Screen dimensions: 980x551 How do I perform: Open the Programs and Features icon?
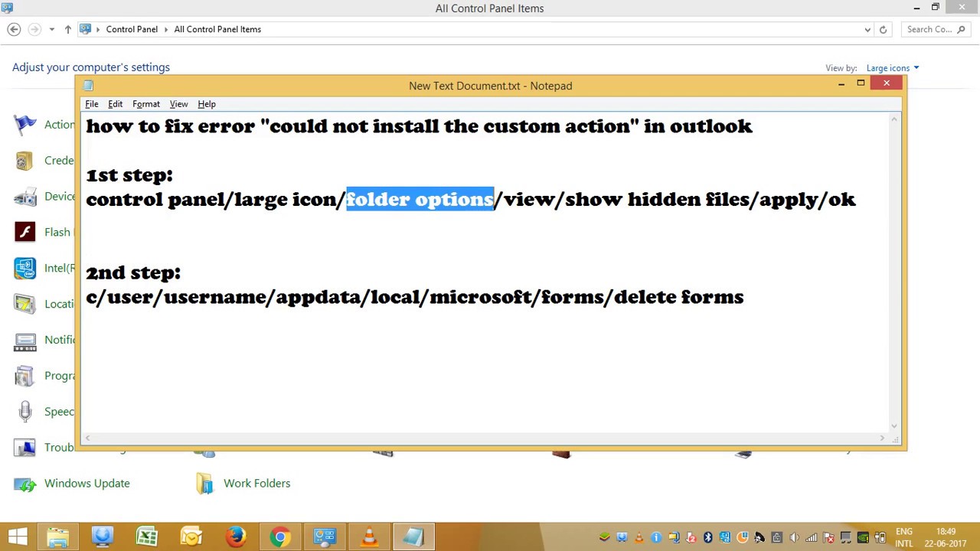24,376
